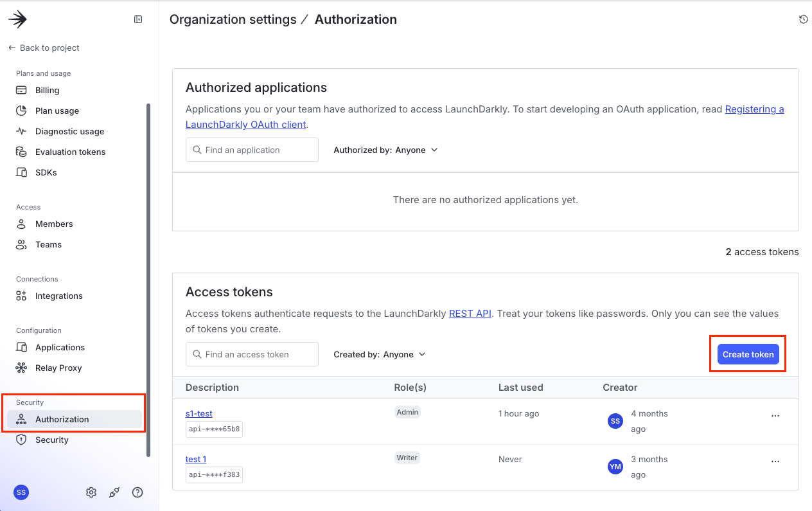Click the 1 hour ago last used cell
Viewport: 812px width, 511px height.
519,413
